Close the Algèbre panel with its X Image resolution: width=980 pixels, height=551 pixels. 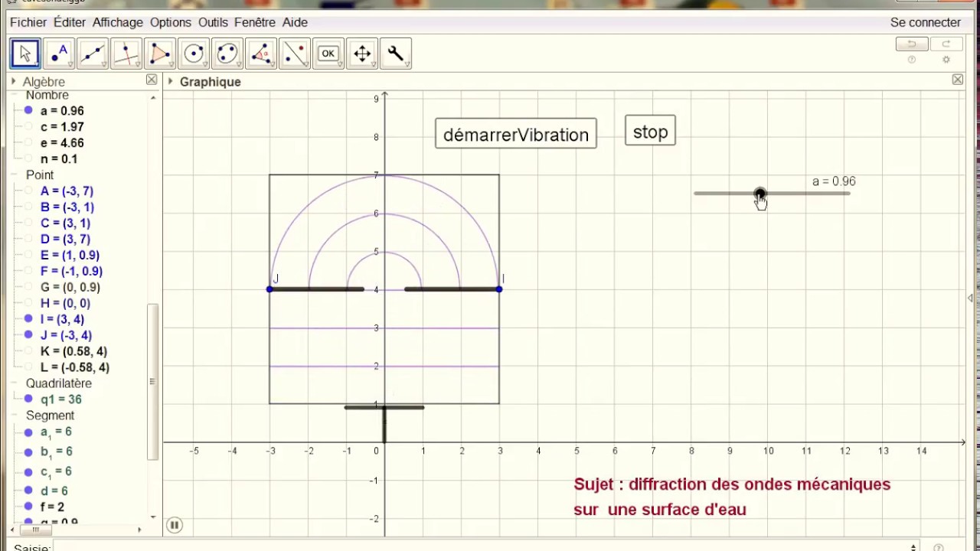152,80
